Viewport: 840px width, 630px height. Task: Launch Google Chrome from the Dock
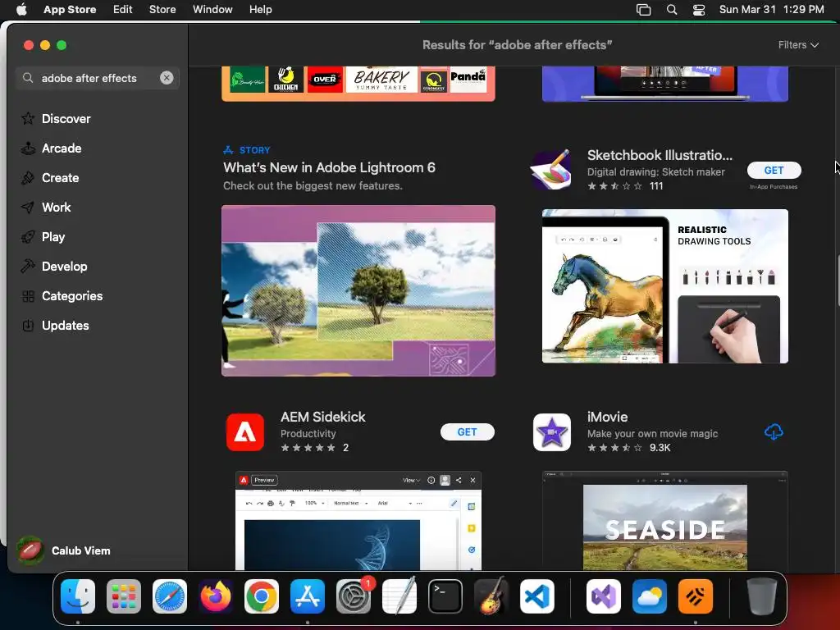(x=262, y=596)
